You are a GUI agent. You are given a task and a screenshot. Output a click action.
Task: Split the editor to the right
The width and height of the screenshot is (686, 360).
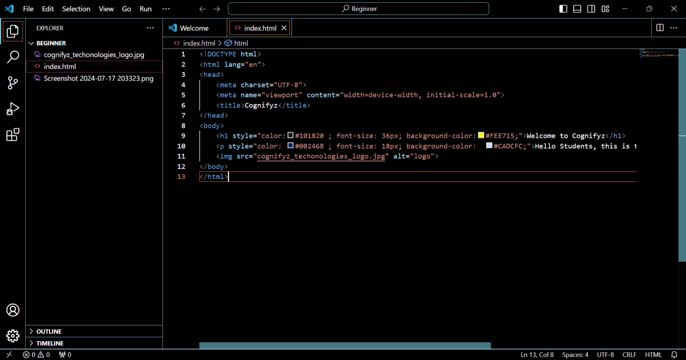point(660,28)
